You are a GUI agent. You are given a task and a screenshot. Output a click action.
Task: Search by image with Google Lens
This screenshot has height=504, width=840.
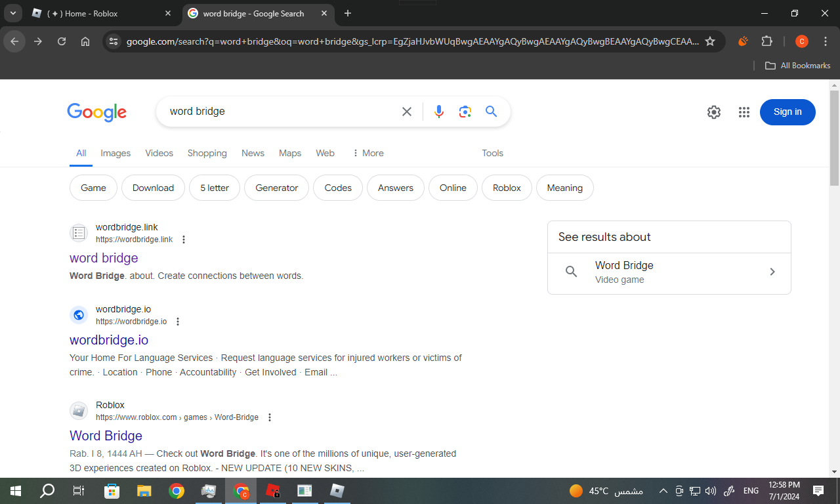465,112
